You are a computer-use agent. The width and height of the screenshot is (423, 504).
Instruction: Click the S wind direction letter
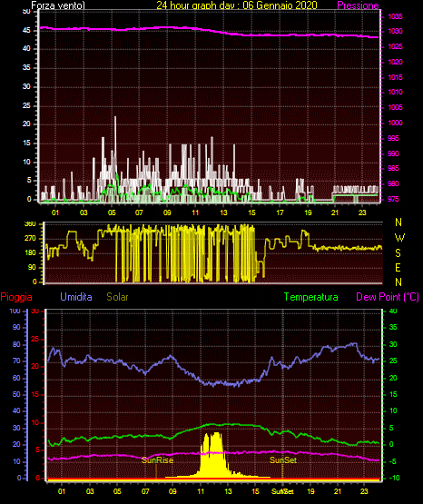tap(398, 253)
